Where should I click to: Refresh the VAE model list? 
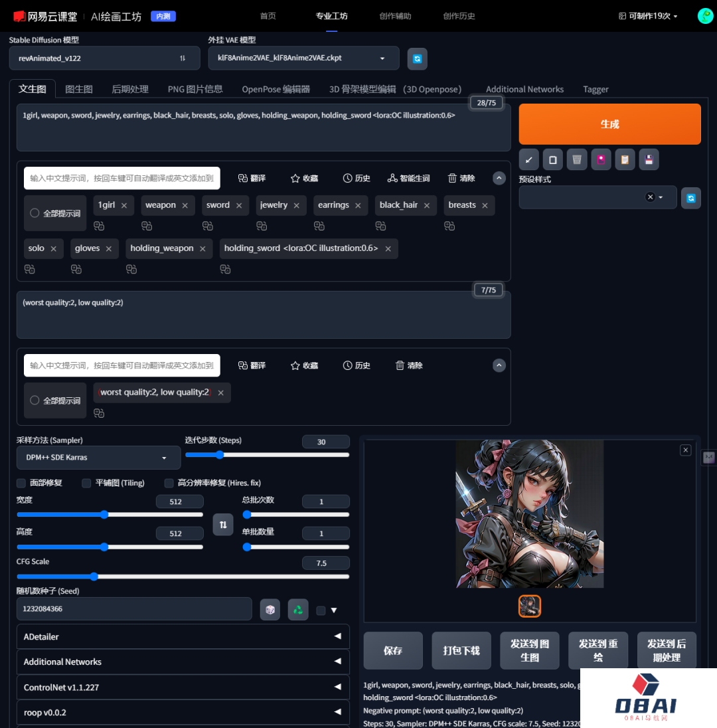pos(417,58)
